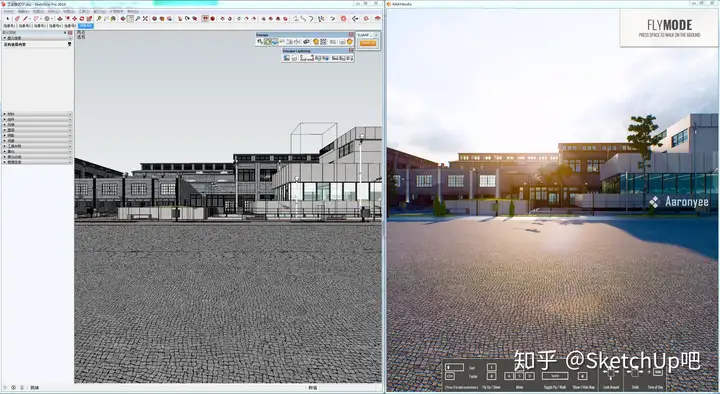Screen dimensions: 720x394
Task: Choose the Line pencil tool
Action: pos(25,18)
